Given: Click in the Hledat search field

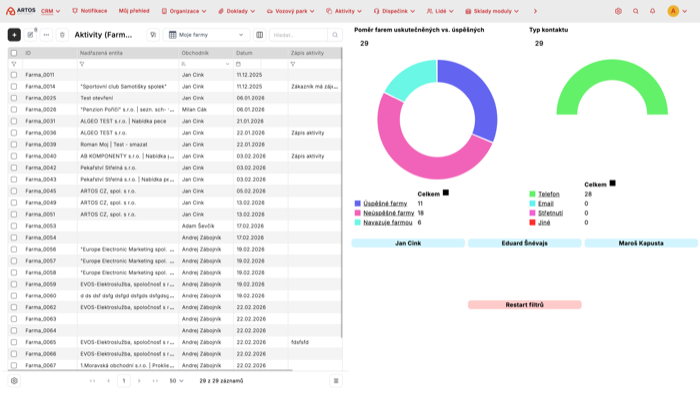Looking at the screenshot, I should [298, 35].
